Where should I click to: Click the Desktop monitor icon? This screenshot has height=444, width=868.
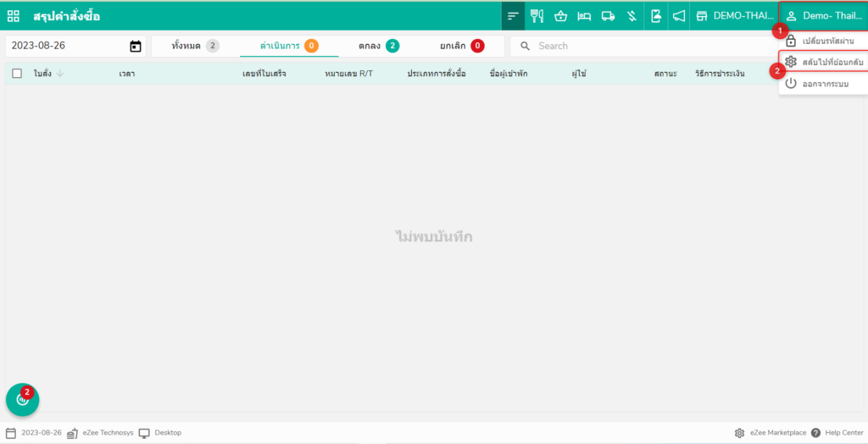click(144, 433)
